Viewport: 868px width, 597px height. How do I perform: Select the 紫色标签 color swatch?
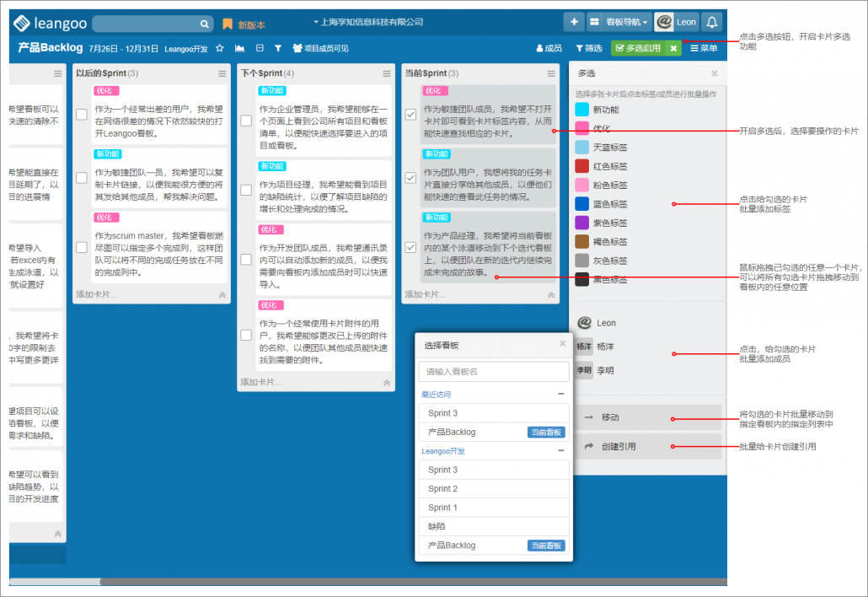pyautogui.click(x=582, y=223)
